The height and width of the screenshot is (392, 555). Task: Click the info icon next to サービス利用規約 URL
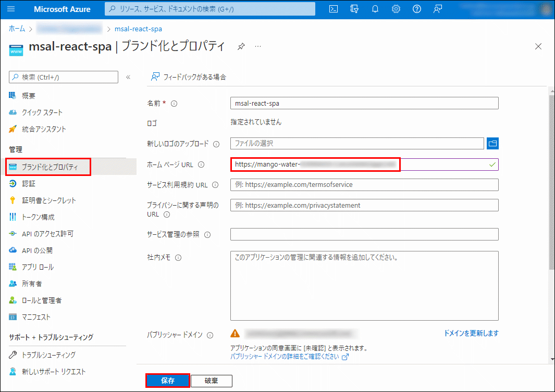pyautogui.click(x=215, y=185)
